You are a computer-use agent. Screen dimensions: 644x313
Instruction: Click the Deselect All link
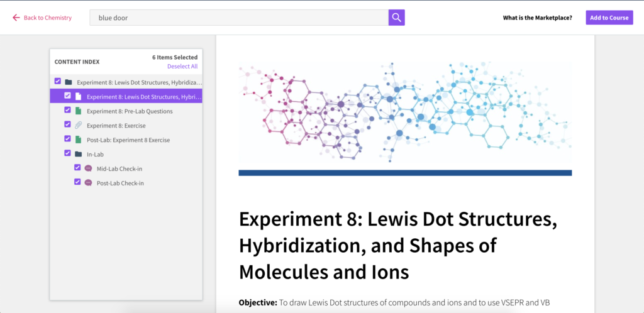click(182, 67)
